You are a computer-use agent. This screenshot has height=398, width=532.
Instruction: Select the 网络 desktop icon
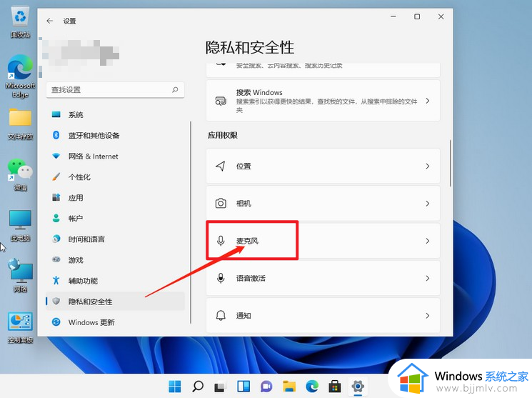click(21, 275)
